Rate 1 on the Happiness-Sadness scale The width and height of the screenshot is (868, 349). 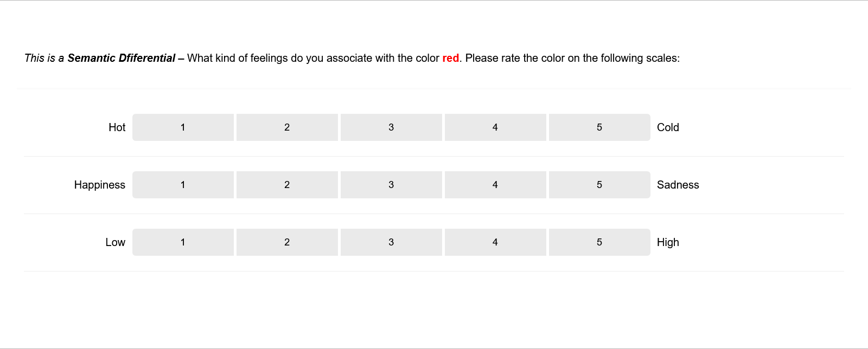coord(183,185)
